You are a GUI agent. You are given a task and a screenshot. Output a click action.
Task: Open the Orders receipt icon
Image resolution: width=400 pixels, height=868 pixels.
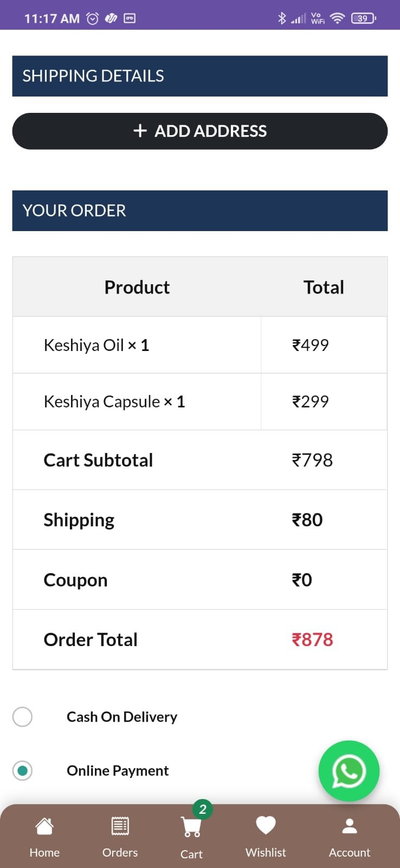pyautogui.click(x=120, y=826)
